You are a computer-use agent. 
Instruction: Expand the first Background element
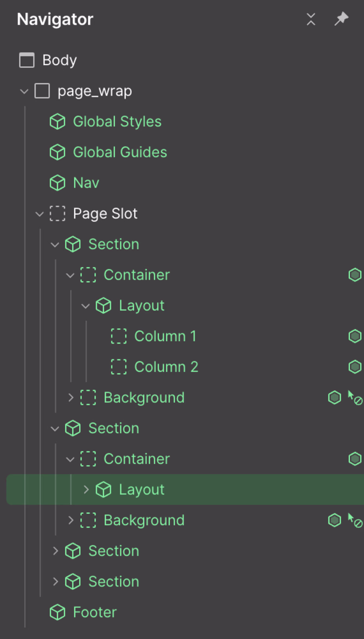pyautogui.click(x=71, y=397)
